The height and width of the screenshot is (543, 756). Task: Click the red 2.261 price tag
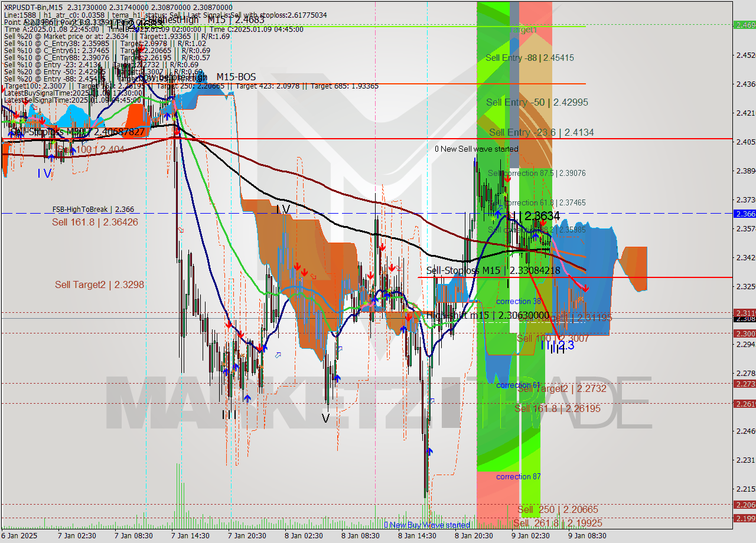pos(744,404)
